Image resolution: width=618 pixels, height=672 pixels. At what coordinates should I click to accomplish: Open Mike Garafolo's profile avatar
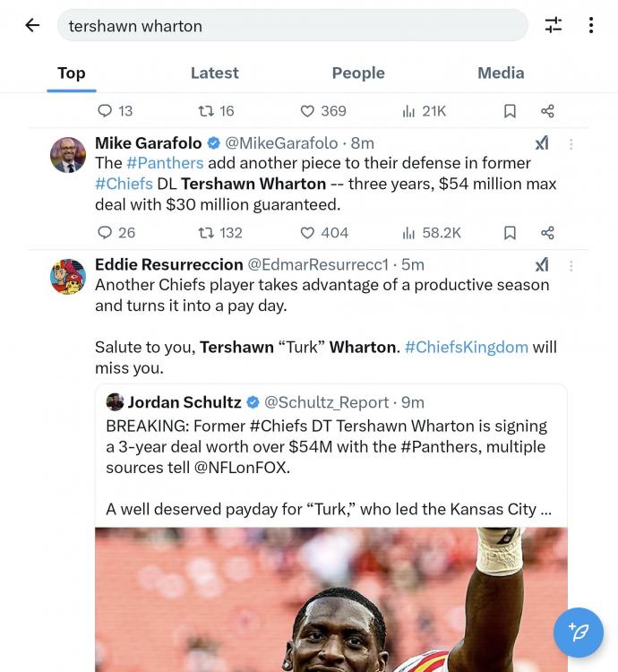pyautogui.click(x=68, y=155)
